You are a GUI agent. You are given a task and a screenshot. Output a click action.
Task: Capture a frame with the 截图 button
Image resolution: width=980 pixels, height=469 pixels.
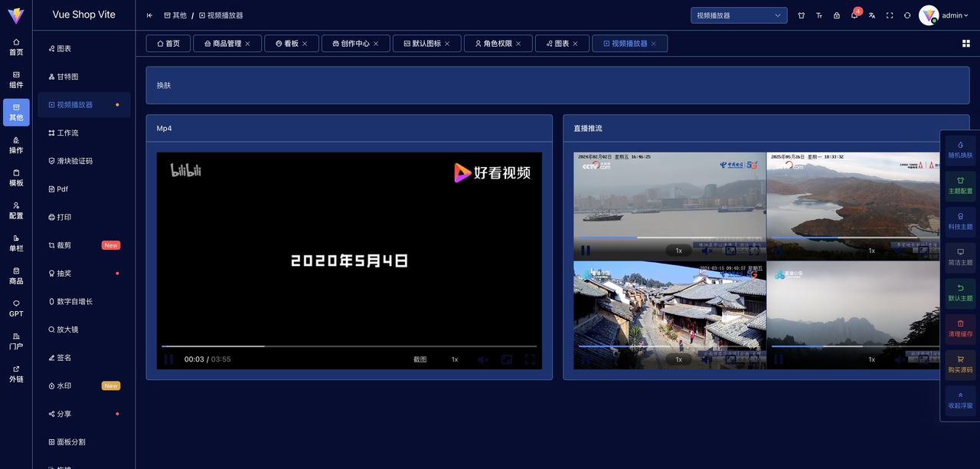point(420,359)
